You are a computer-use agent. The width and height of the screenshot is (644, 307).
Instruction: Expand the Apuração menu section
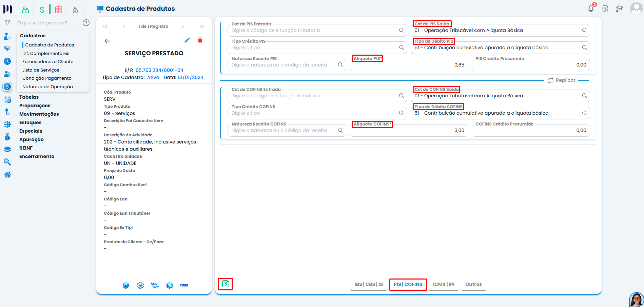(x=32, y=139)
